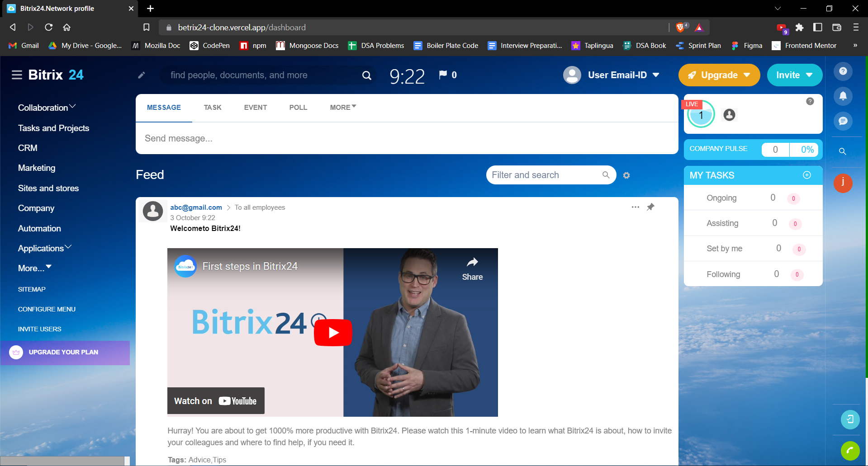Open notifications bell in right sidebar
The height and width of the screenshot is (466, 868).
coord(843,96)
